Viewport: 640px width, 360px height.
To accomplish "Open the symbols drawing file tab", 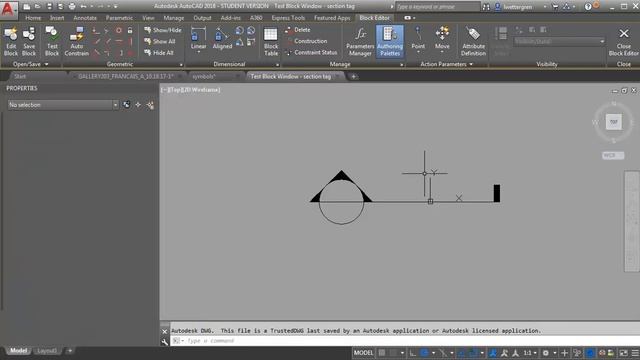I will pyautogui.click(x=203, y=76).
